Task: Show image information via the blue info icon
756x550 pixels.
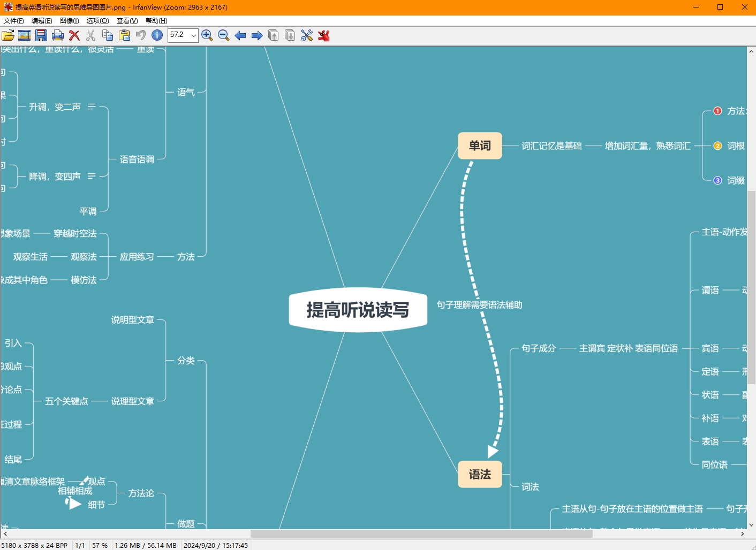Action: [157, 35]
